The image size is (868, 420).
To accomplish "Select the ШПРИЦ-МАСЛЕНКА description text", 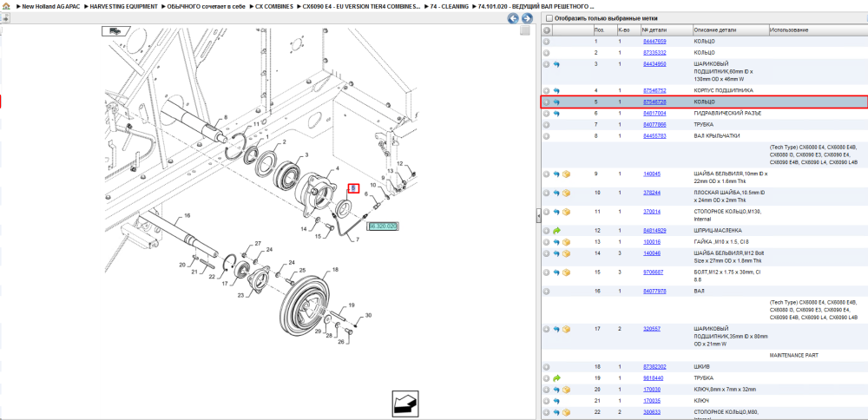I will (x=718, y=230).
